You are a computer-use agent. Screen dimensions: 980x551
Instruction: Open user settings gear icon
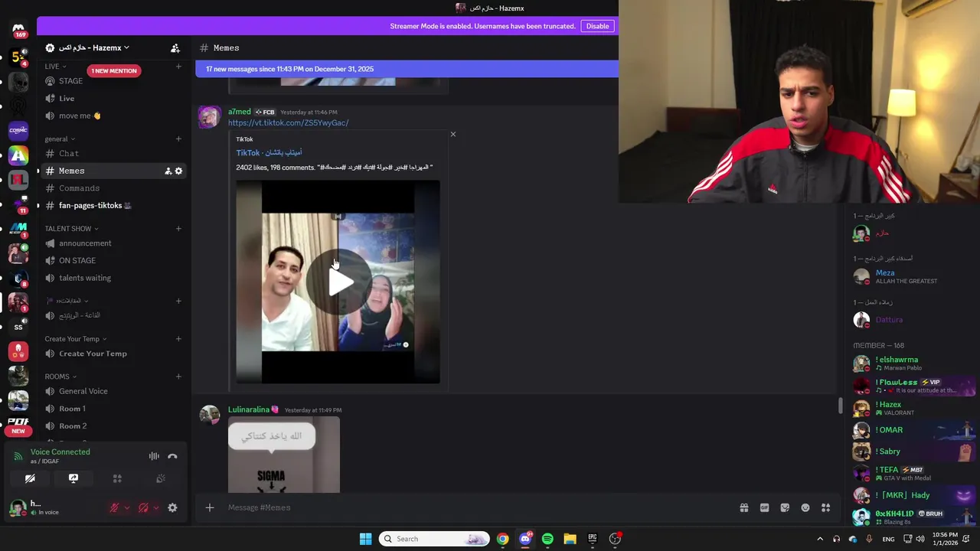[x=172, y=507]
